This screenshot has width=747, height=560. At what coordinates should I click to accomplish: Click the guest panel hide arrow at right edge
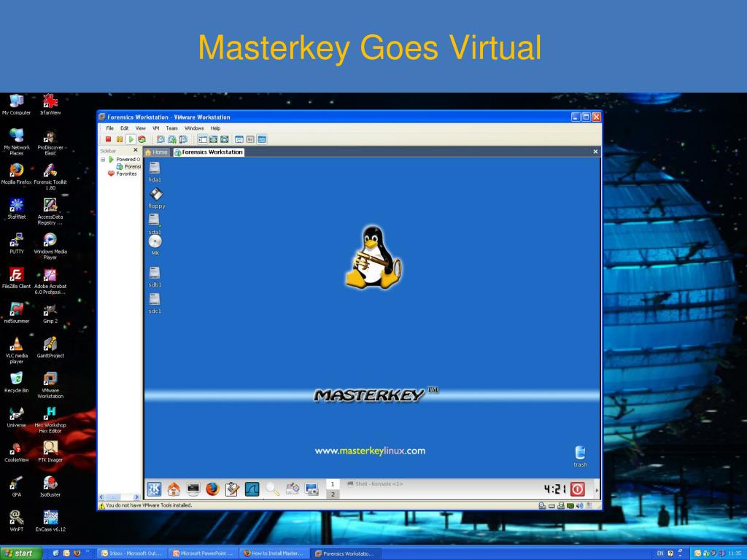pyautogui.click(x=597, y=489)
